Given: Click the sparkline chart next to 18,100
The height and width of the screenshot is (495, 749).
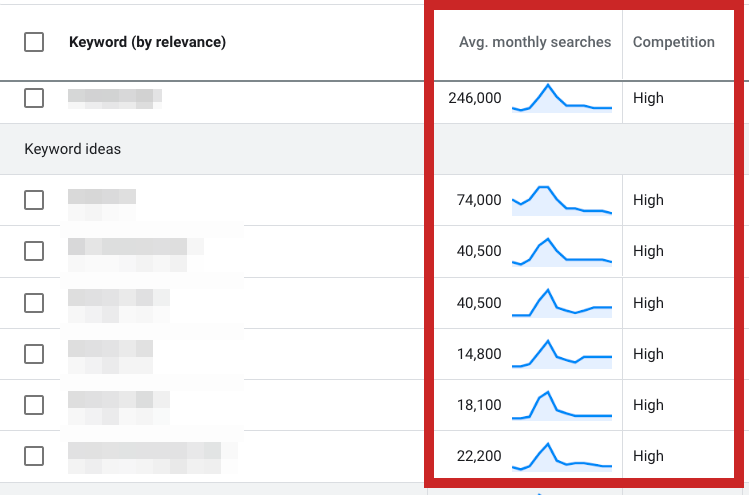Looking at the screenshot, I should pyautogui.click(x=561, y=405).
